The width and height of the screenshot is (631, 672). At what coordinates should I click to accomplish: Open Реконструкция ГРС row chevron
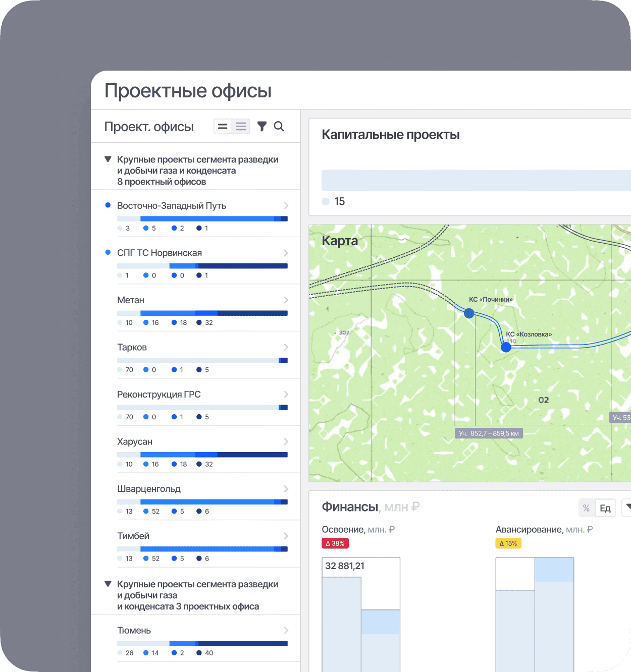[286, 395]
